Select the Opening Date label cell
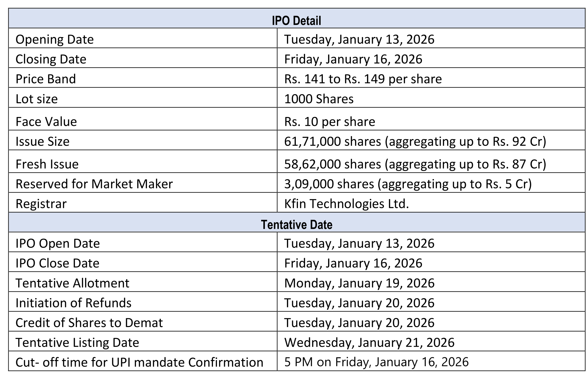 (x=55, y=40)
